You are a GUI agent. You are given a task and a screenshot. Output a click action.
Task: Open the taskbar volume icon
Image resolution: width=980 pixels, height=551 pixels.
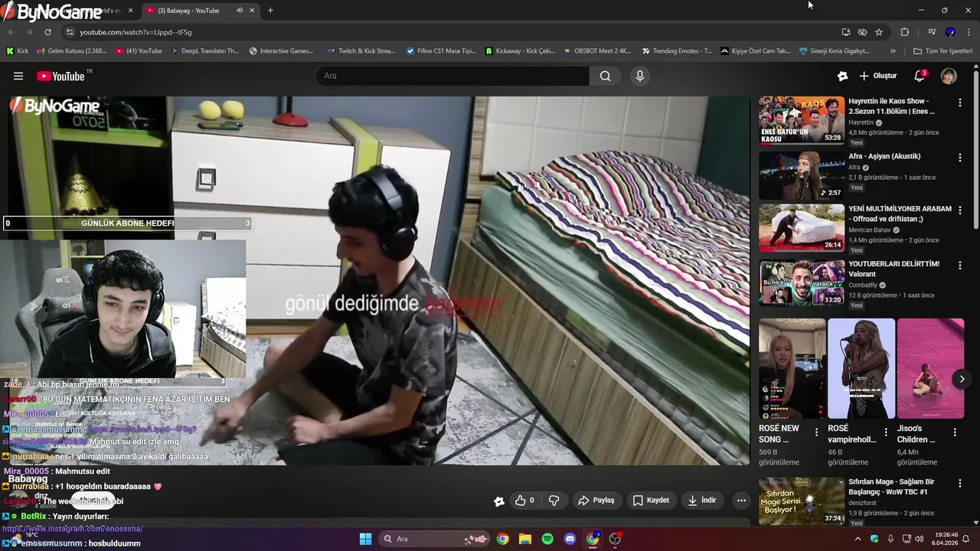coord(920,539)
